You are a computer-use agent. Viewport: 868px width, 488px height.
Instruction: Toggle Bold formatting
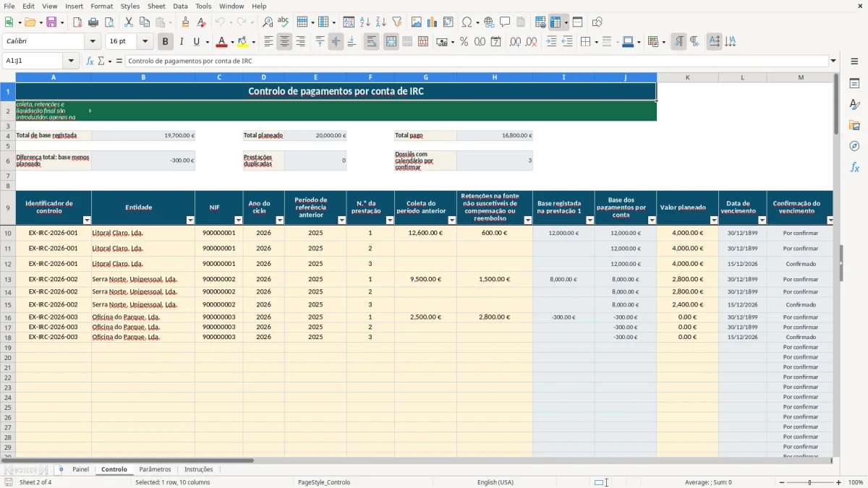coord(166,42)
